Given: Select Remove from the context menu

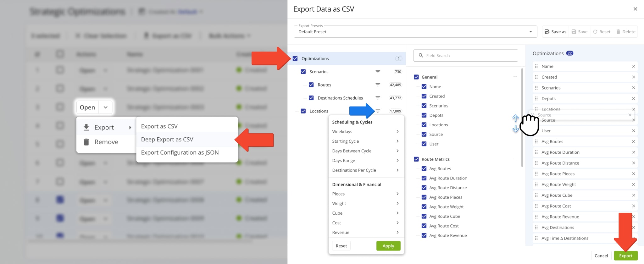Looking at the screenshot, I should point(106,142).
